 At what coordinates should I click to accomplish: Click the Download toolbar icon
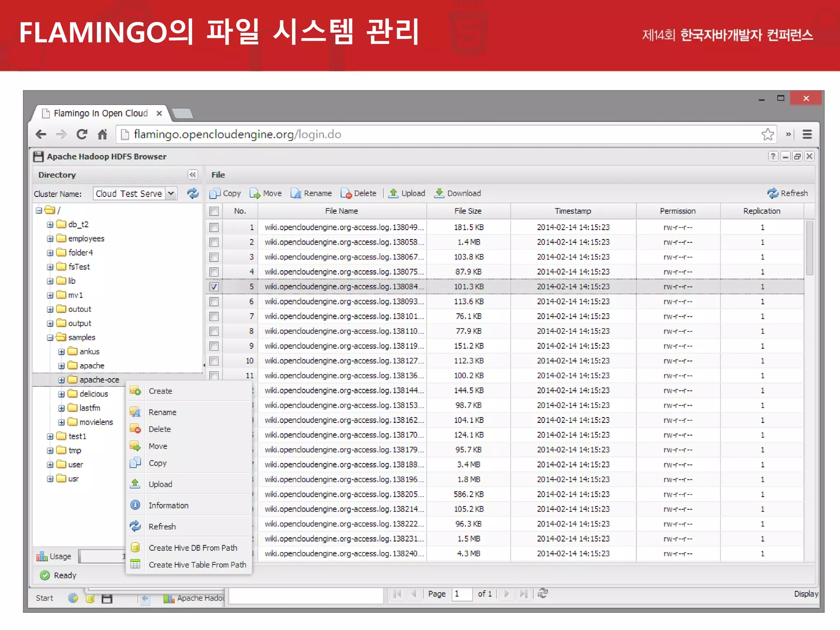pyautogui.click(x=439, y=193)
